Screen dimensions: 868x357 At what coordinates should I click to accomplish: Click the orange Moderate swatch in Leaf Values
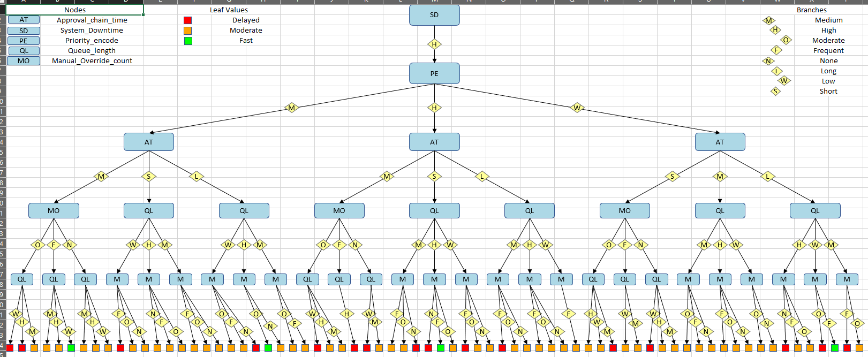(187, 31)
